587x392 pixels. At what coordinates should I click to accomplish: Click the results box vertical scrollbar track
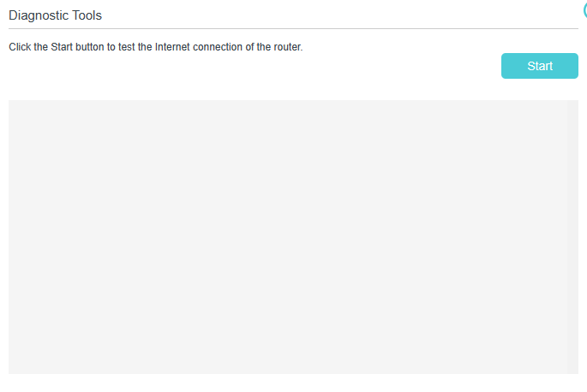(572, 237)
